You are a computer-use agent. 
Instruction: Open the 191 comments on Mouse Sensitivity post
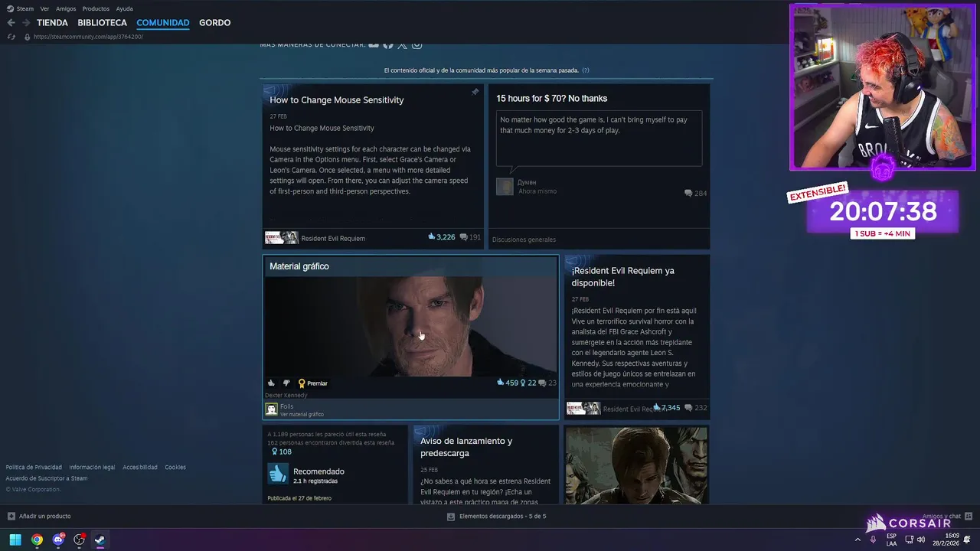coord(470,237)
